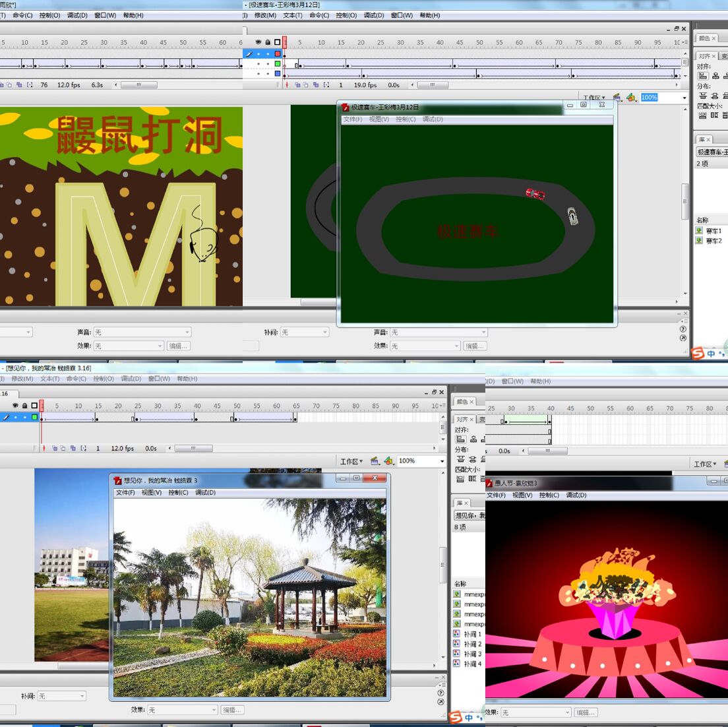Click the edit symbols icon left of the highlighted 100% zoom

tap(631, 98)
